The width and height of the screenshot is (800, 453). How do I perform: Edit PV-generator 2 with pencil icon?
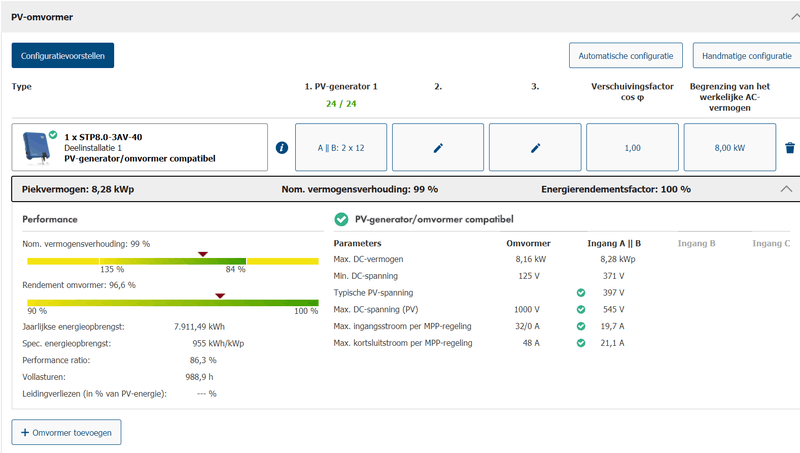click(x=438, y=148)
